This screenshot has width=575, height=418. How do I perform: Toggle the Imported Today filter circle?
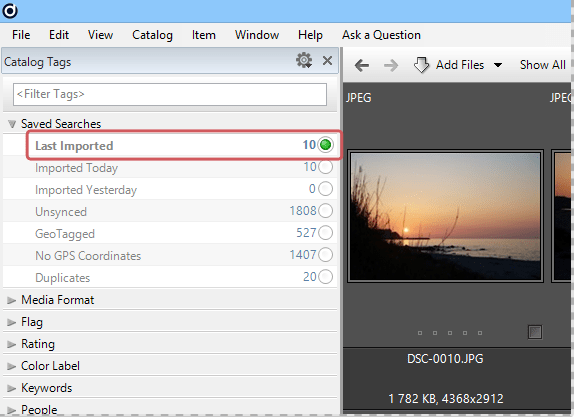(325, 167)
